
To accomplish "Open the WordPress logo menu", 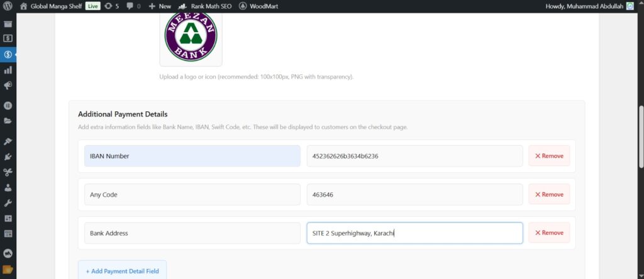I will (8, 6).
